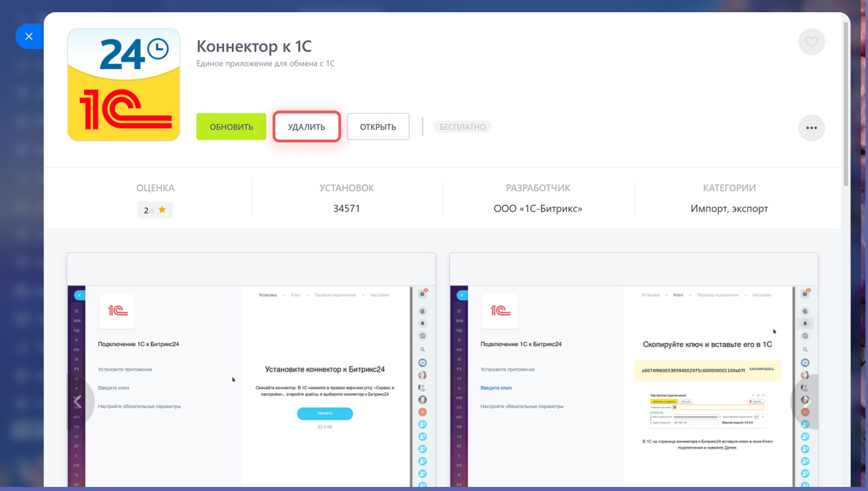Click the ОЦЕНКА heading

(x=155, y=188)
